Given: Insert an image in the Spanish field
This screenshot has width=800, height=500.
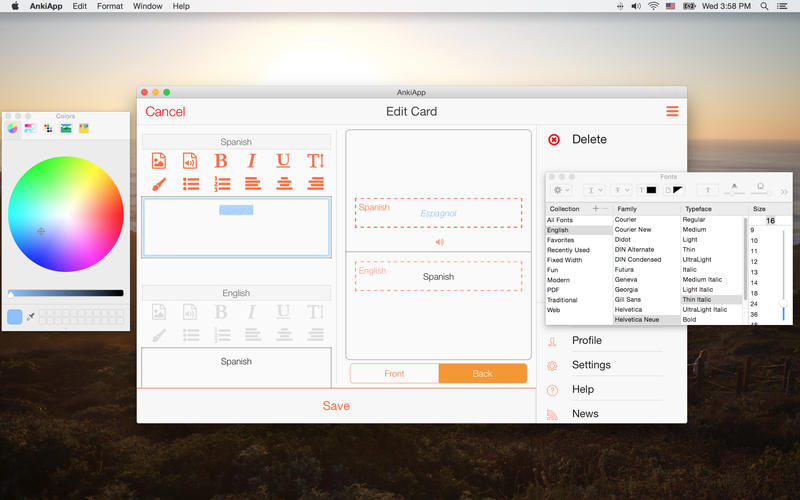Looking at the screenshot, I should pyautogui.click(x=158, y=161).
